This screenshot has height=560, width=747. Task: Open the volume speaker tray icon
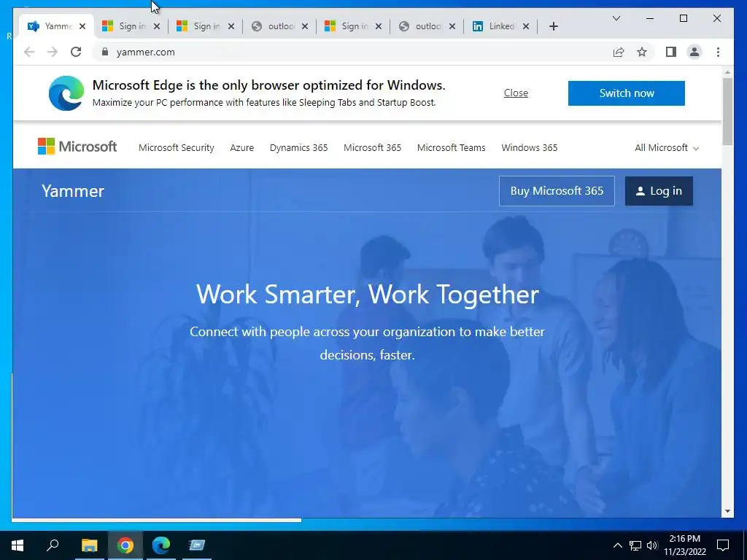point(652,545)
